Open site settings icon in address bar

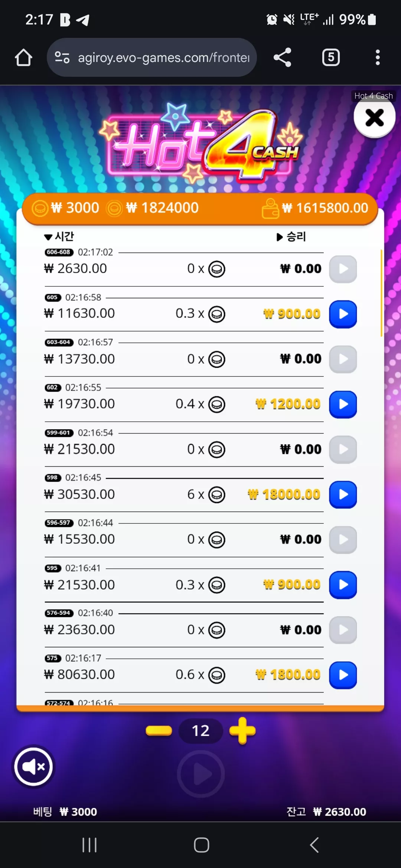(x=62, y=57)
